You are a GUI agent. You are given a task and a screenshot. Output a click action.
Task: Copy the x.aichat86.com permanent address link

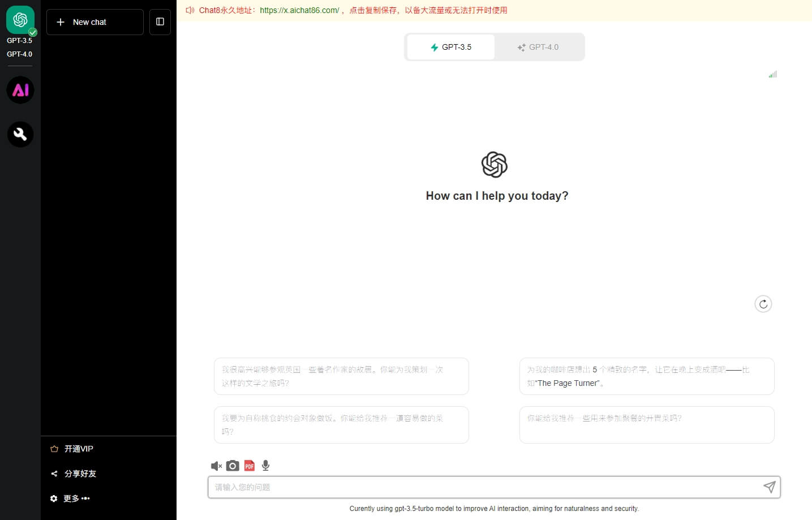coord(299,10)
